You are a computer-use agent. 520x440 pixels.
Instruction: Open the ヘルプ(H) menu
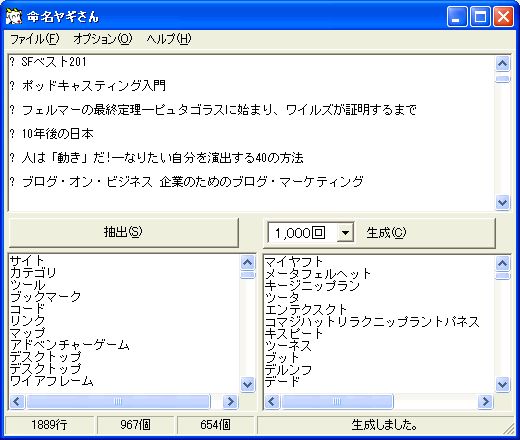click(169, 39)
